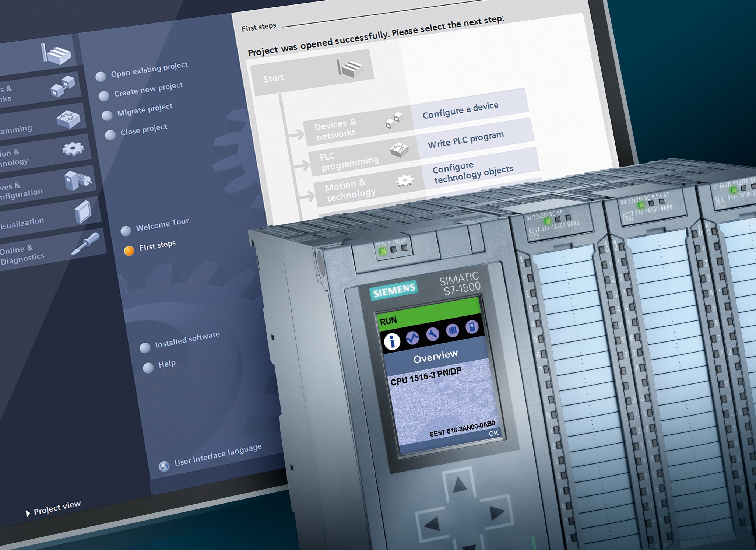Click the Start staircase icon in sidebar
Screen dimensions: 756x550
(x=56, y=54)
